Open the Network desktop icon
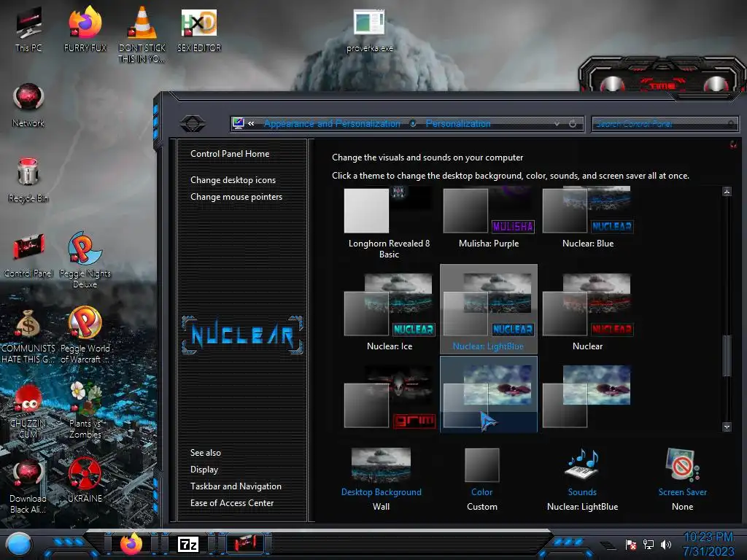The height and width of the screenshot is (560, 747). click(28, 105)
